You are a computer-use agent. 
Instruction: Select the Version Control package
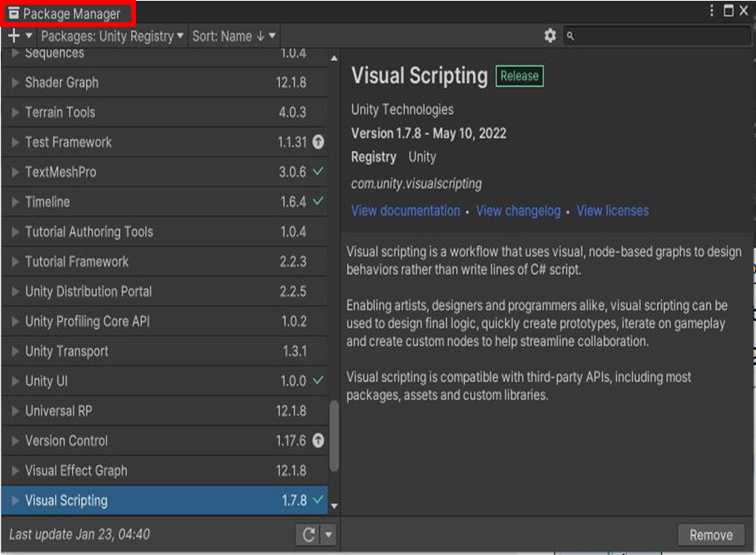(x=164, y=440)
